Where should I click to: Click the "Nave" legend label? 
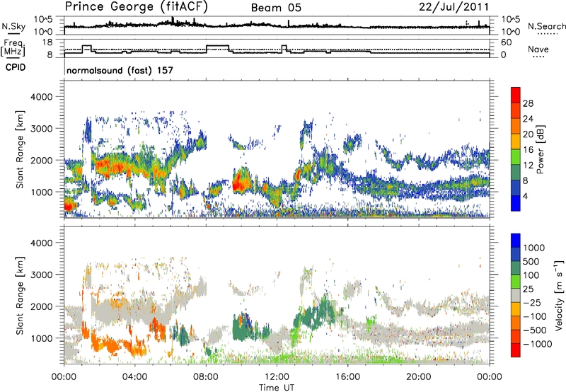click(x=538, y=50)
